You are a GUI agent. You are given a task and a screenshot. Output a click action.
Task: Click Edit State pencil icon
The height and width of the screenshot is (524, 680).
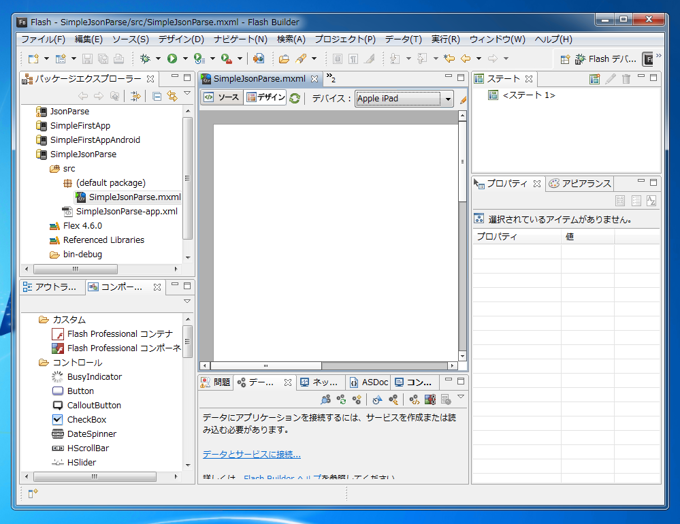(x=611, y=79)
